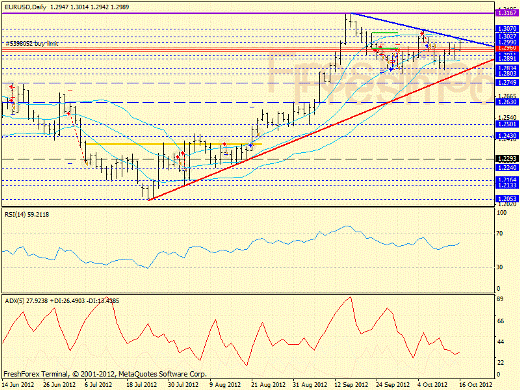Click the 1.2891 price level label
The image size is (520, 390).
tap(507, 59)
